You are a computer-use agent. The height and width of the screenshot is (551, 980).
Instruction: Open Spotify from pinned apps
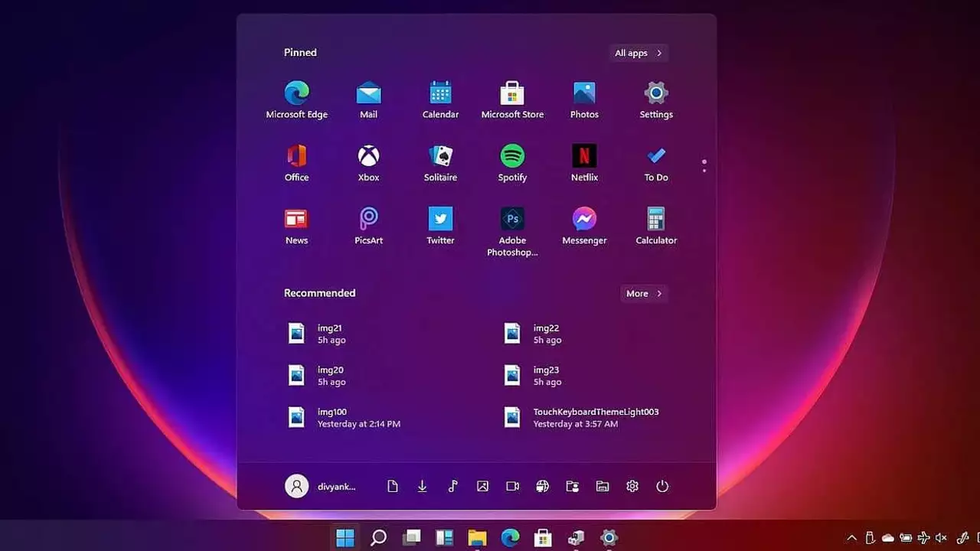[x=512, y=164]
